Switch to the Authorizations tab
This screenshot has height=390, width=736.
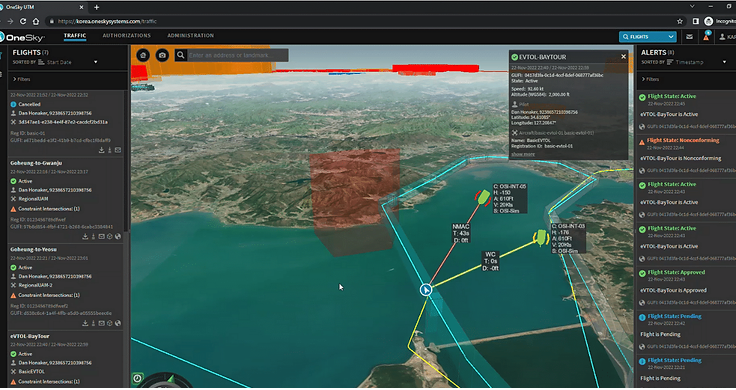127,36
